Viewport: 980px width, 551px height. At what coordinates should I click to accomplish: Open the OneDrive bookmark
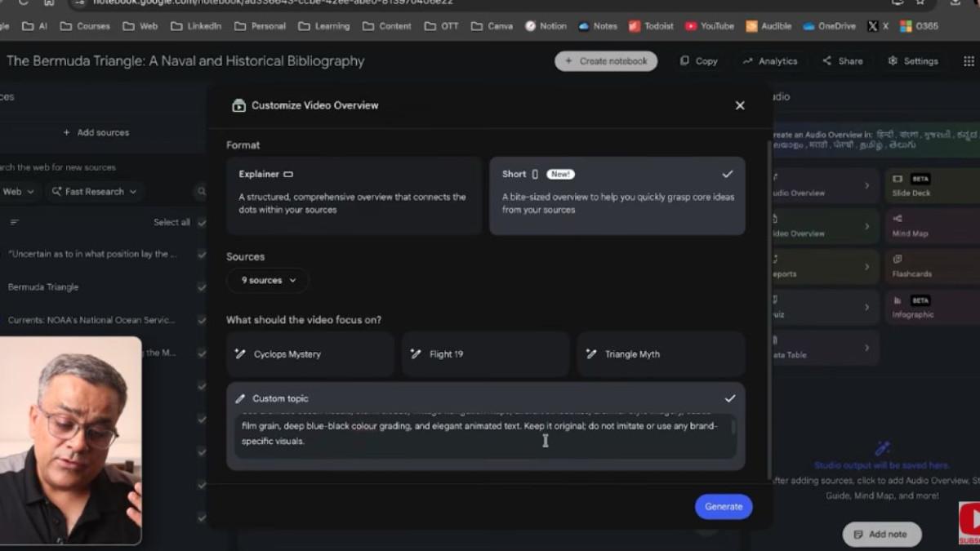coord(829,26)
